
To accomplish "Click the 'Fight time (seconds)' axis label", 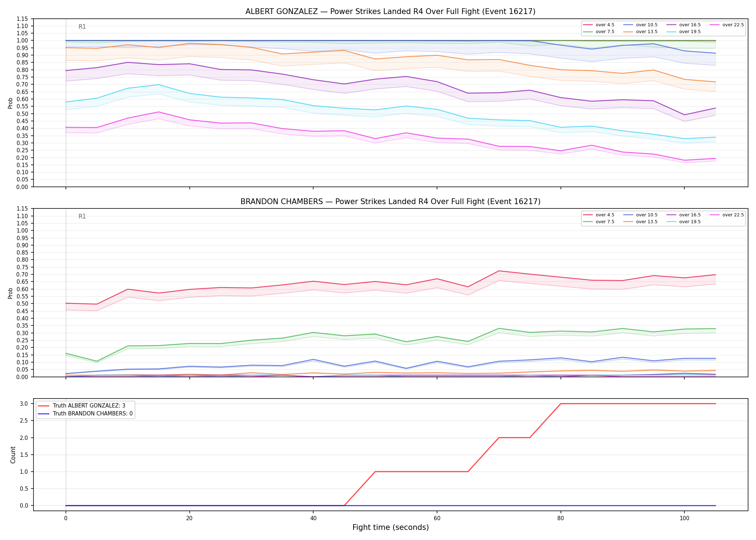I will 391,527.
